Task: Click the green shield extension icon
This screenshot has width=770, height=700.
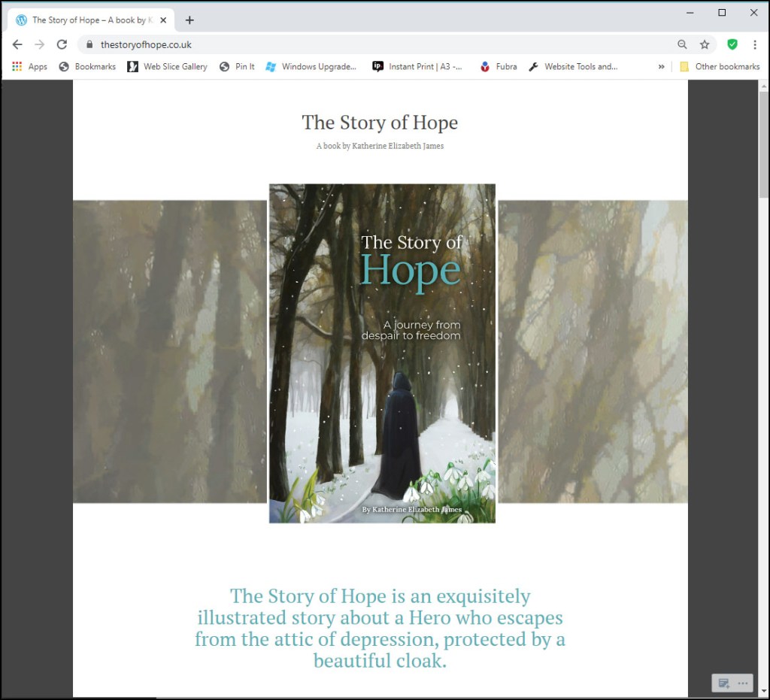Action: tap(732, 44)
